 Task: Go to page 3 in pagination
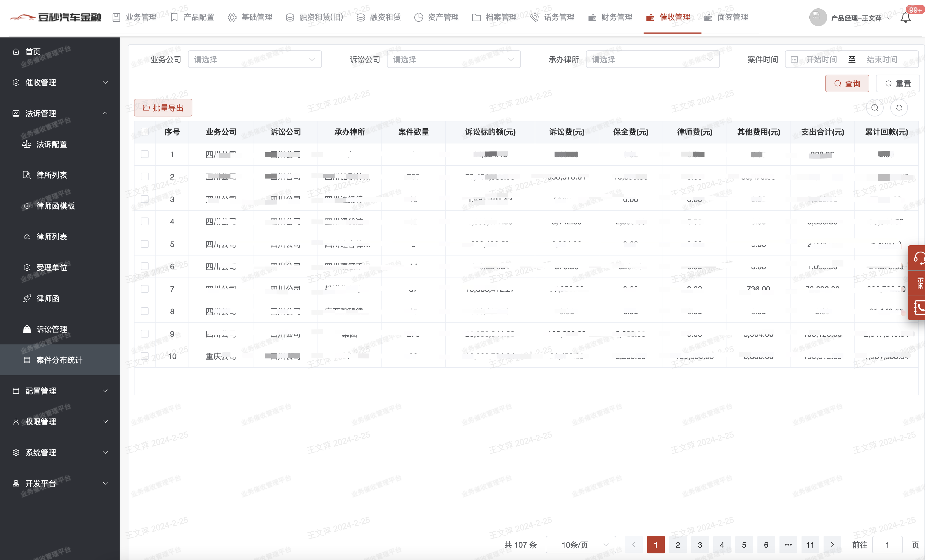coord(700,545)
